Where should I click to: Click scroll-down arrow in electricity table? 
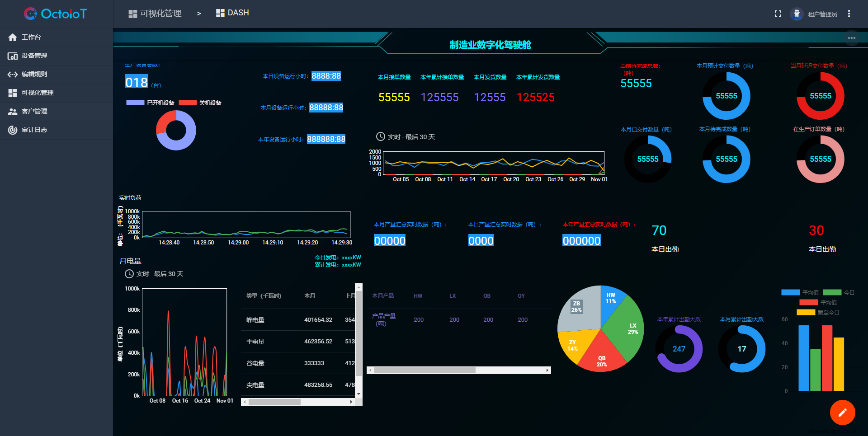click(x=359, y=394)
